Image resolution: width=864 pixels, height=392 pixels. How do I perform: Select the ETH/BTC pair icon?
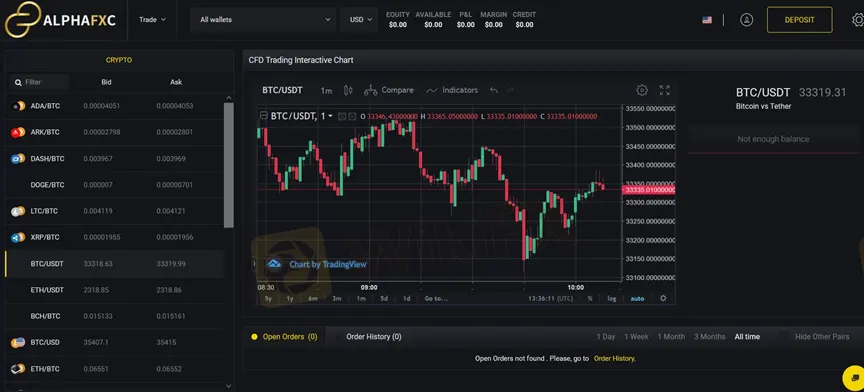tap(18, 369)
